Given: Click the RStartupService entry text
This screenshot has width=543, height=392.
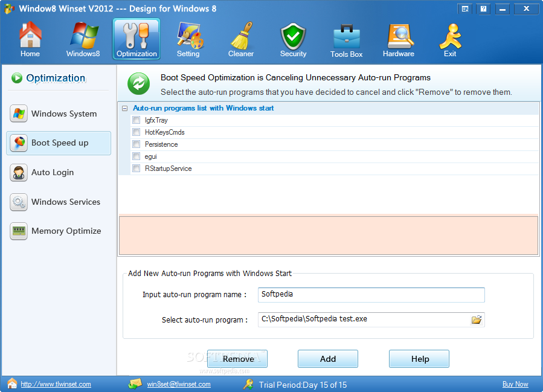Looking at the screenshot, I should coord(169,169).
